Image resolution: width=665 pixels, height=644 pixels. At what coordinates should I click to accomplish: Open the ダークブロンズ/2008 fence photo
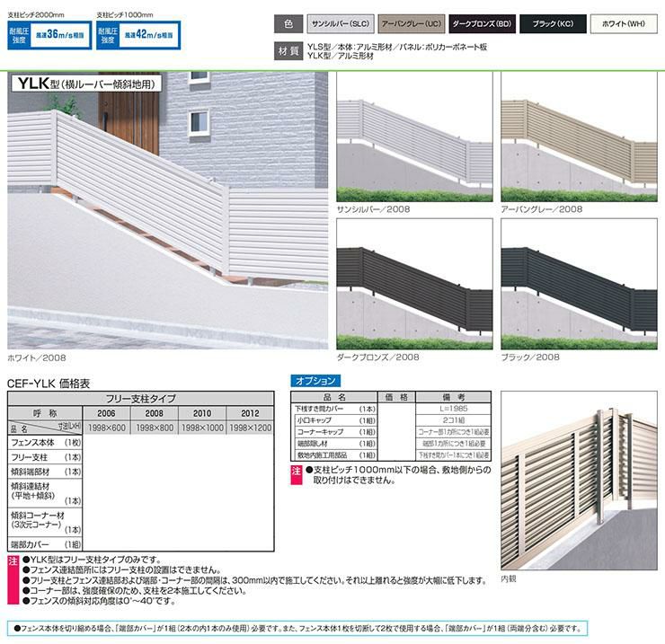tap(413, 284)
